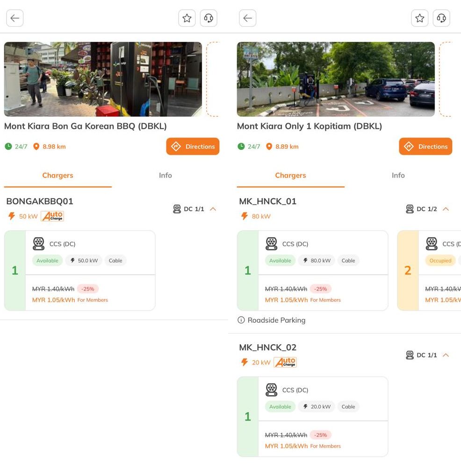461x476 pixels.
Task: Collapse the BONGAKBBQ01 charger section
Action: click(213, 209)
